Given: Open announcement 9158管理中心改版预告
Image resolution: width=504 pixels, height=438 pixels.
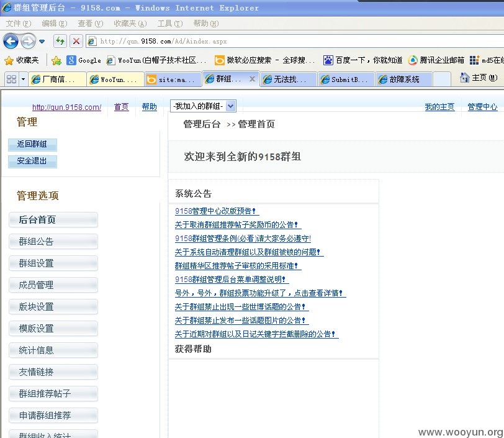Looking at the screenshot, I should pyautogui.click(x=217, y=211).
